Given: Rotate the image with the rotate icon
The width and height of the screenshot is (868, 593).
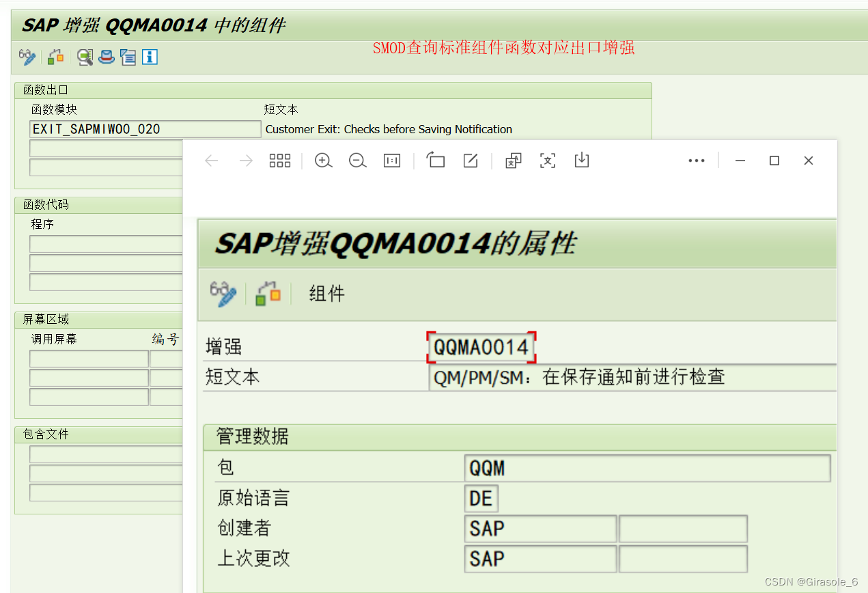Looking at the screenshot, I should [x=436, y=161].
